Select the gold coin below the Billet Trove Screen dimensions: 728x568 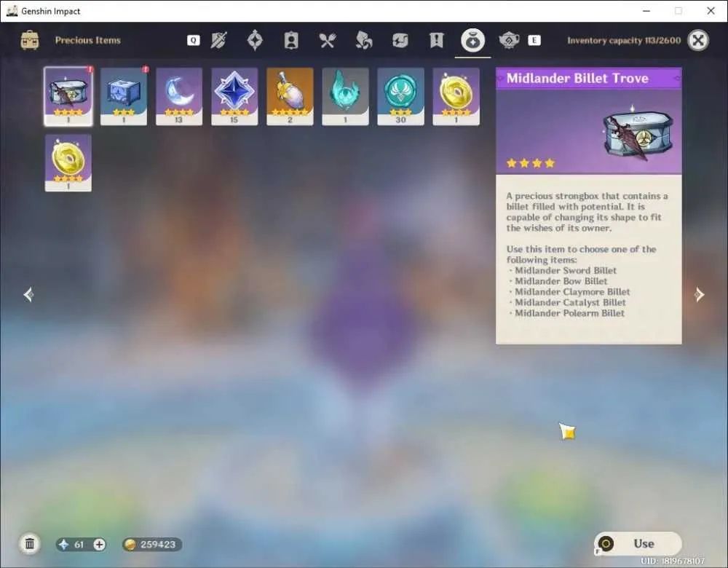coord(68,163)
